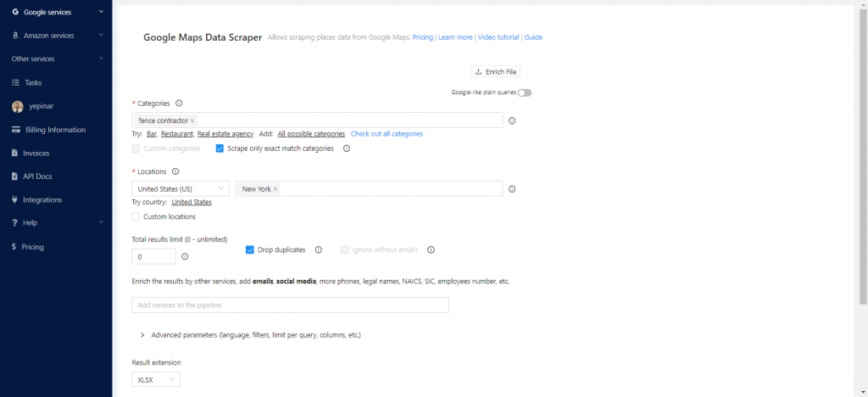Enable the Custom locations checkbox
The height and width of the screenshot is (397, 868).
coord(136,217)
